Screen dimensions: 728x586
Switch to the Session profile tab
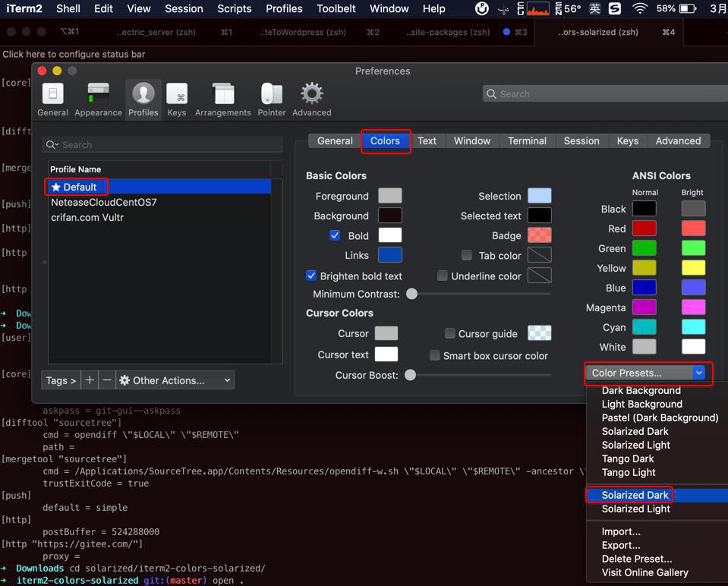581,140
